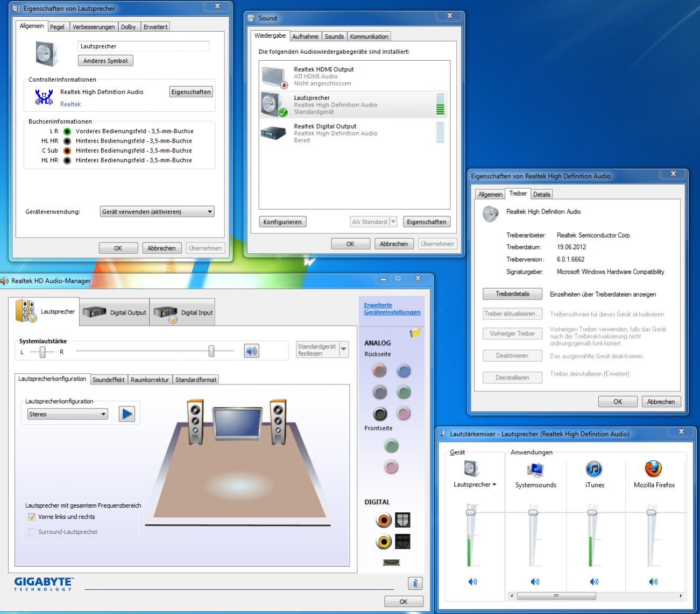Image resolution: width=700 pixels, height=614 pixels.
Task: Select the Digital Input tab
Action: [x=182, y=312]
